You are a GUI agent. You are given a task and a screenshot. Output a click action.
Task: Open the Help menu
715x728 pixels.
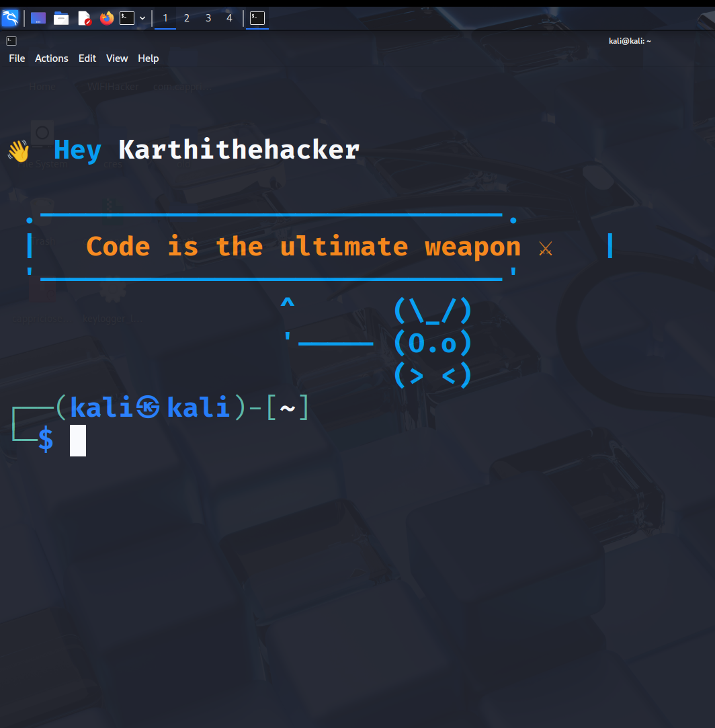149,58
